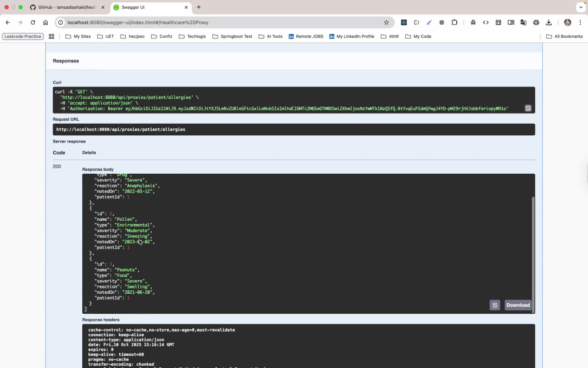
Task: Open the browser home page
Action: [45, 22]
